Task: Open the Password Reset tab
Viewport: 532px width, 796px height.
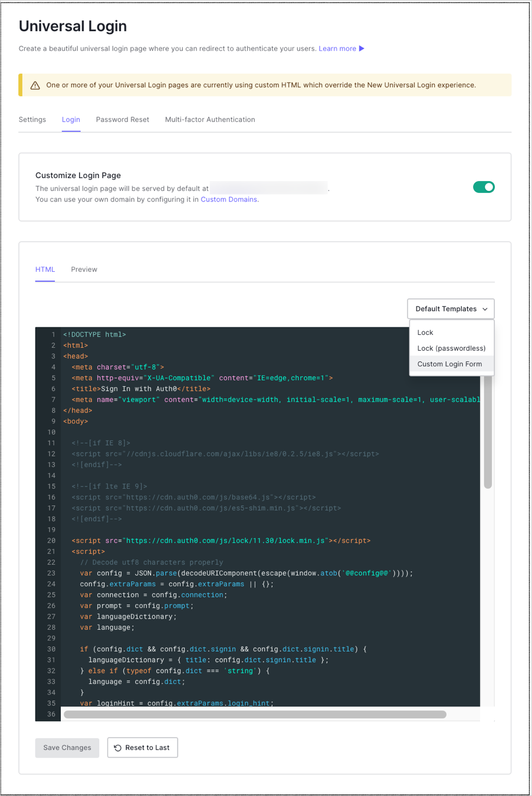Action: 122,119
